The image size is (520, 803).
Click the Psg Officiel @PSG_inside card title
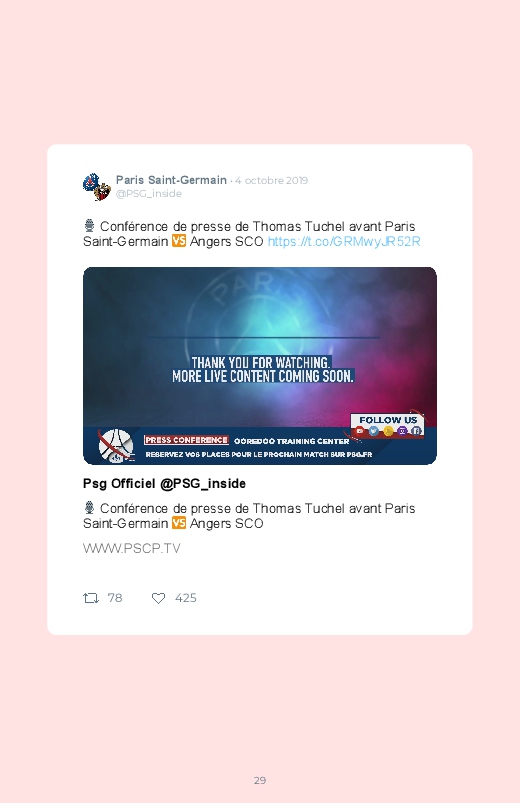(x=164, y=483)
